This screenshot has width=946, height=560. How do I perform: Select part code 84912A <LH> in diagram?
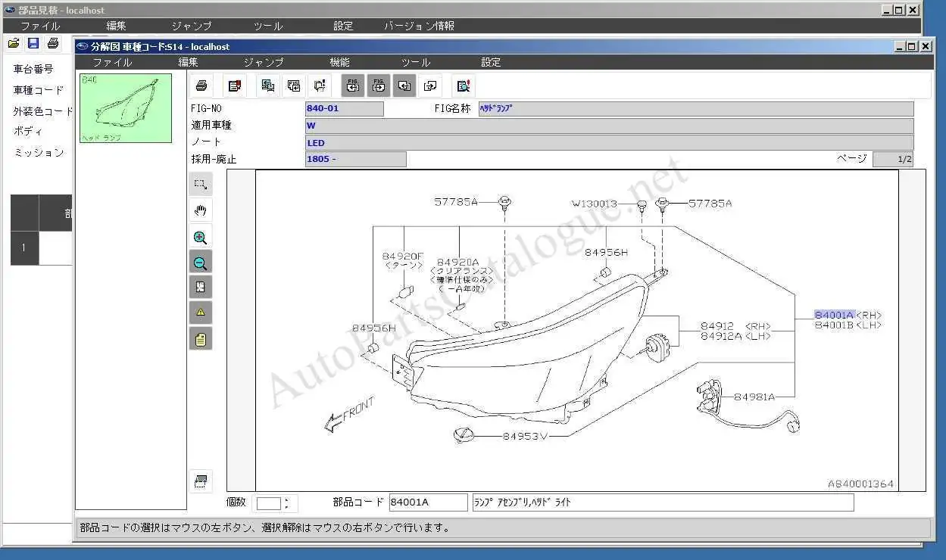pos(735,336)
